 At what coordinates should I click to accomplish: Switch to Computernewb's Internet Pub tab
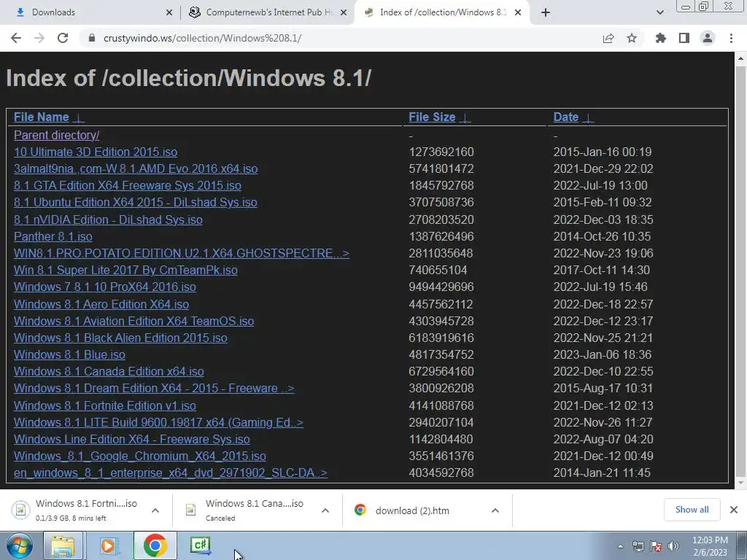click(268, 12)
